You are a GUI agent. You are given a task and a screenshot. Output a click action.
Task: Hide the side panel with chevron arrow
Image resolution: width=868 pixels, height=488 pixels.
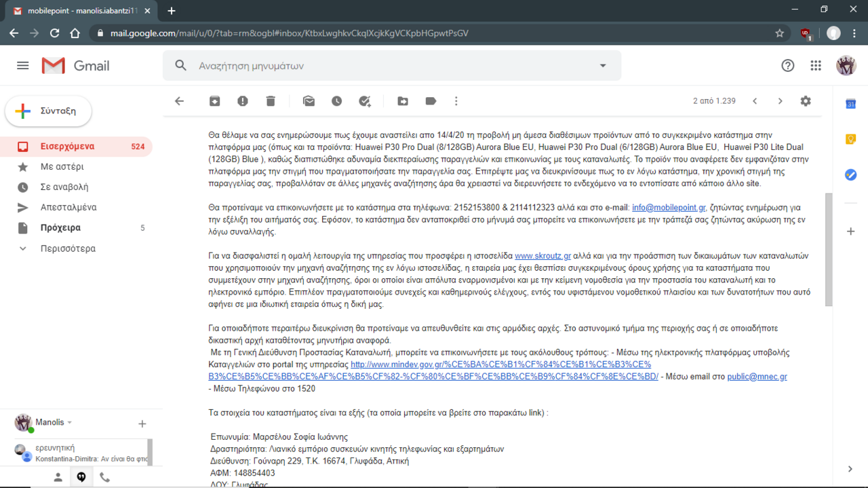850,469
